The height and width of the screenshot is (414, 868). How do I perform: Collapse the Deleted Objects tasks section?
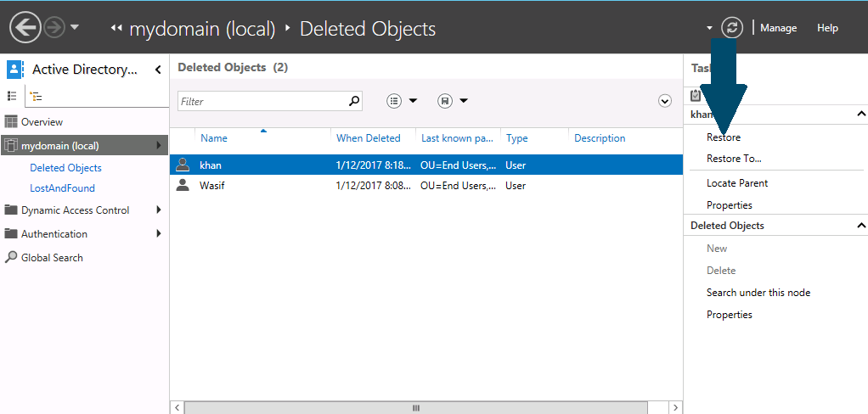(861, 225)
